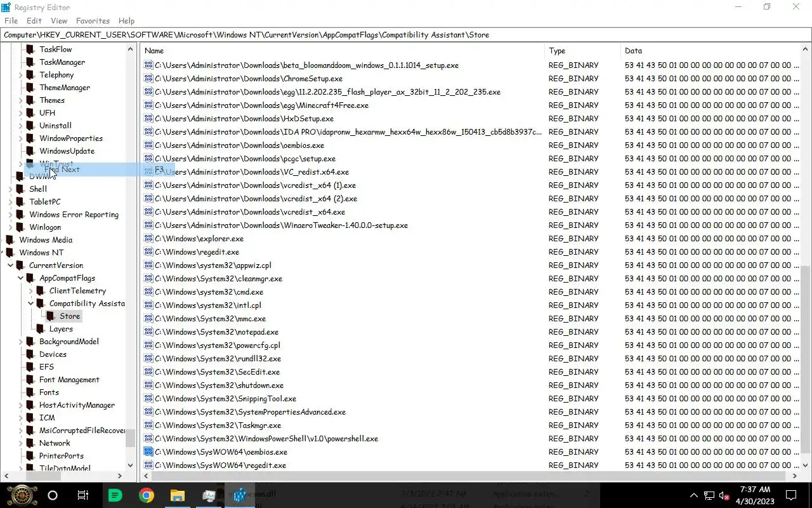This screenshot has height=508, width=812.
Task: Select the Fonts key folder icon
Action: (30, 392)
